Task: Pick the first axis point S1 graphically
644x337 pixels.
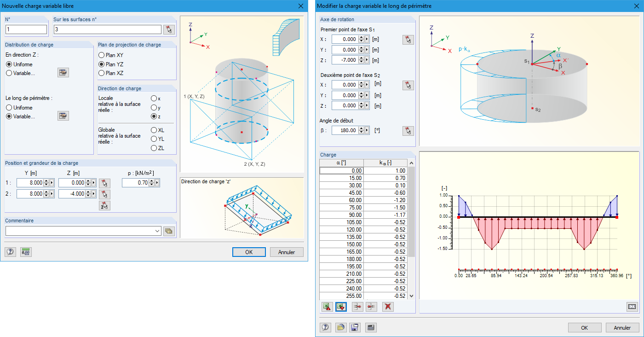Action: (408, 40)
